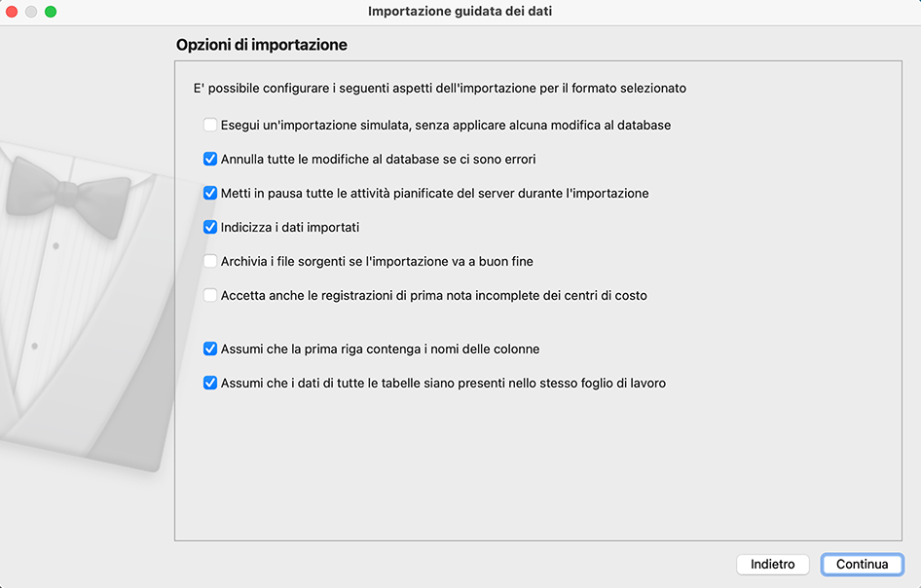The width and height of the screenshot is (921, 588).
Task: Check 'Accetta anche le registrazioni' option
Action: (210, 295)
